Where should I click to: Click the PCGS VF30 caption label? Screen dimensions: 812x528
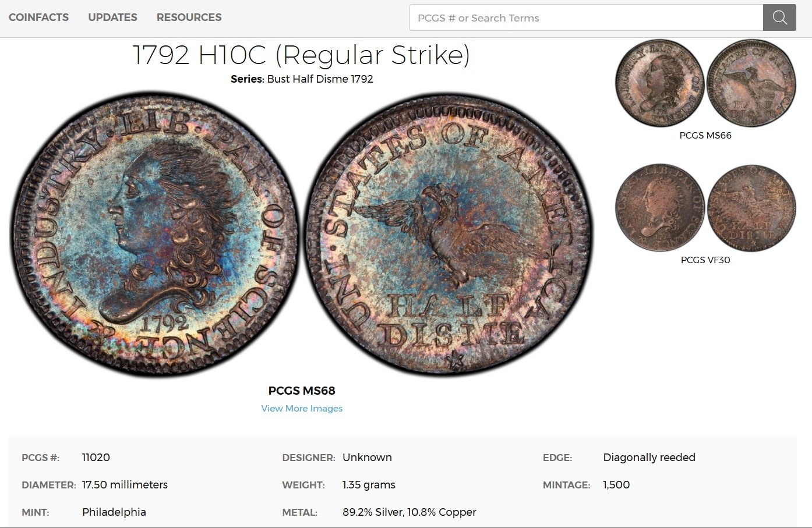[705, 260]
